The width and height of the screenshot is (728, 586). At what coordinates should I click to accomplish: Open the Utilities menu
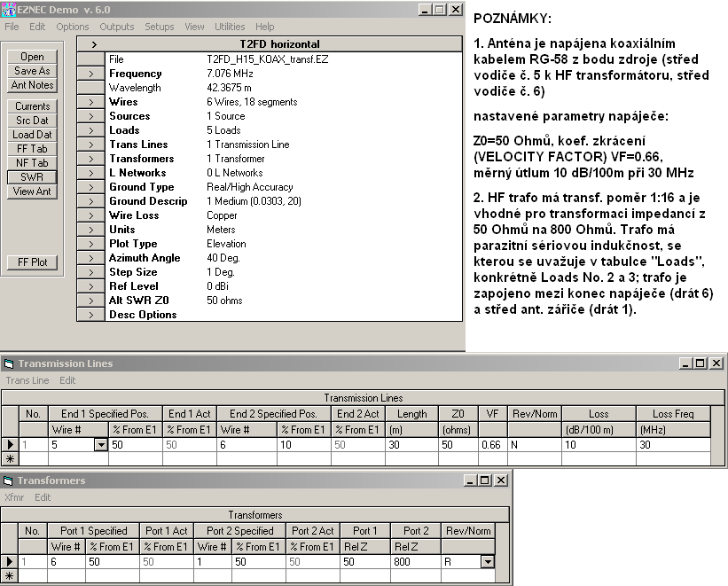[230, 27]
